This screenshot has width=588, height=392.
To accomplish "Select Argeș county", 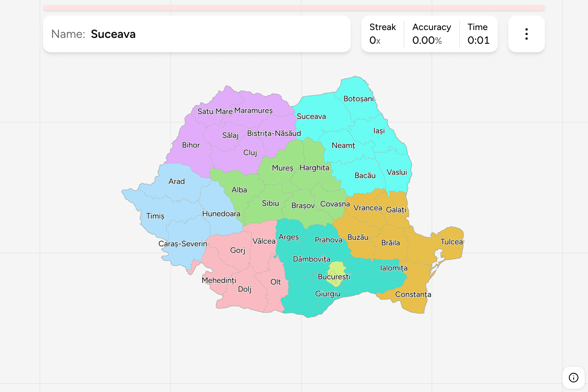I will pyautogui.click(x=288, y=237).
